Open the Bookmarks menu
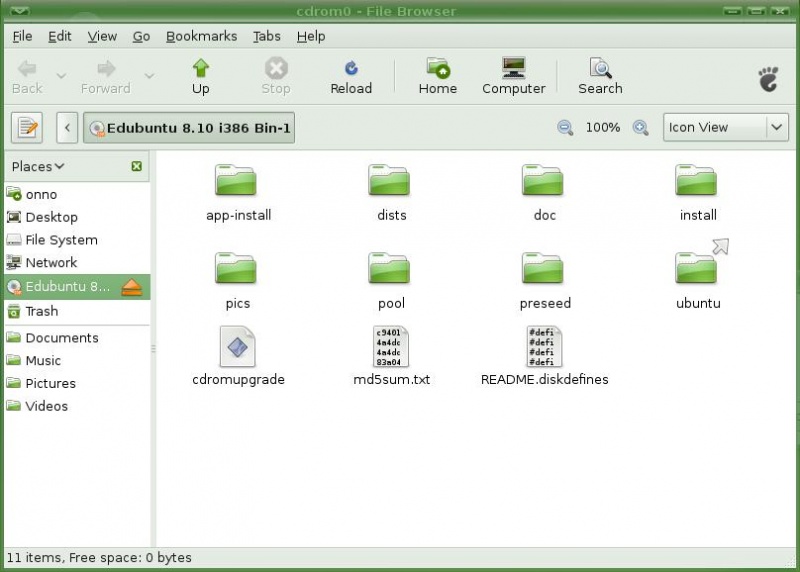The height and width of the screenshot is (572, 800). click(x=201, y=36)
